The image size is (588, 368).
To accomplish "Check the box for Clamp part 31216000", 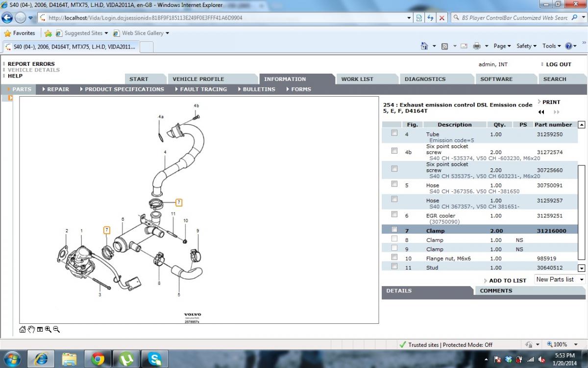I will (394, 229).
